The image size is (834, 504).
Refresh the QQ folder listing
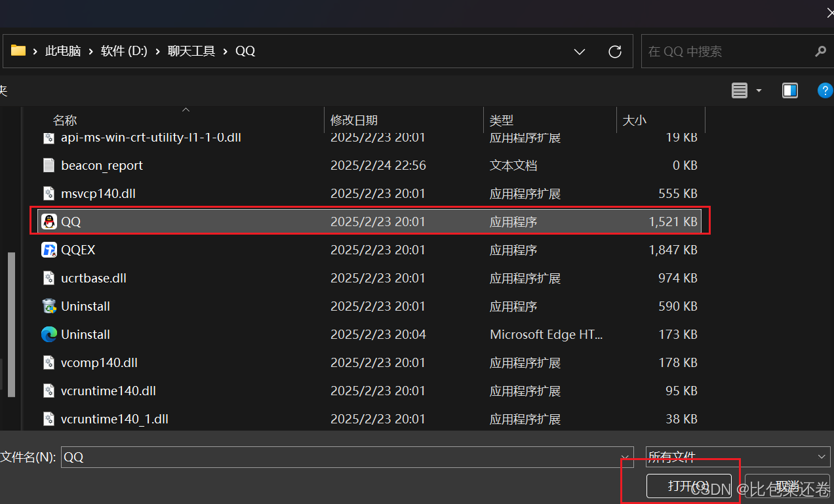pos(615,51)
